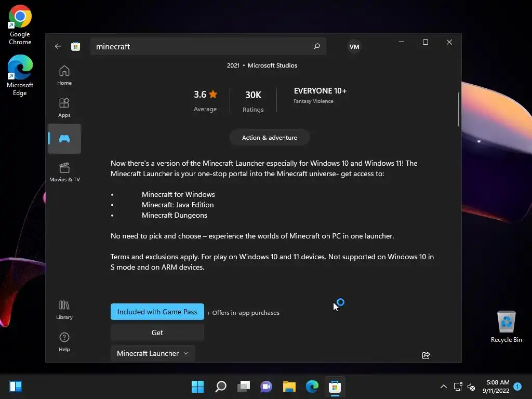Open the Library in the sidebar

click(x=64, y=310)
